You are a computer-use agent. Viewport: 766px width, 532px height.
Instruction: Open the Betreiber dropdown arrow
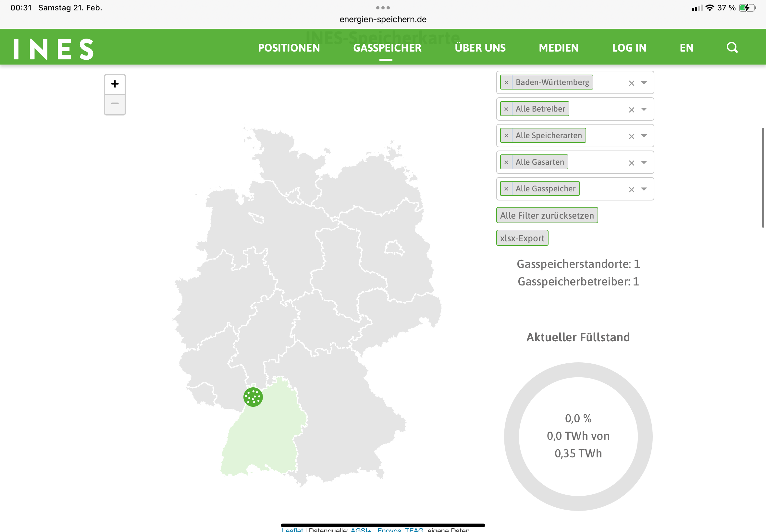coord(644,109)
